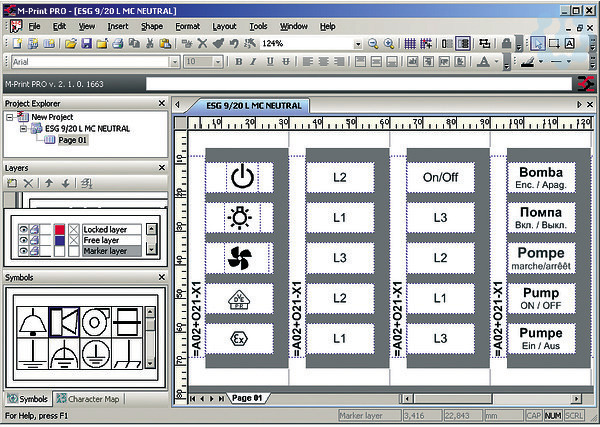Toggle the X checkbox beside Locked layer
600x427 pixels.
(x=73, y=229)
